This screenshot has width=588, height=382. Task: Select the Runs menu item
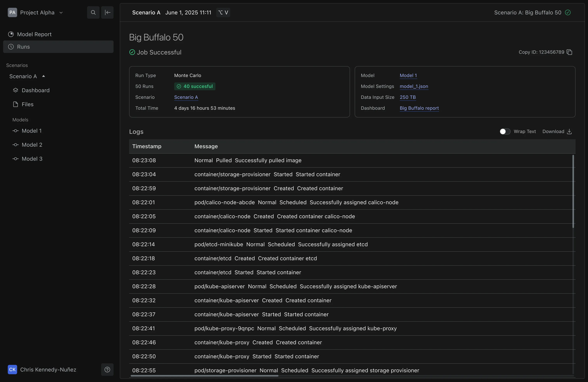point(58,47)
